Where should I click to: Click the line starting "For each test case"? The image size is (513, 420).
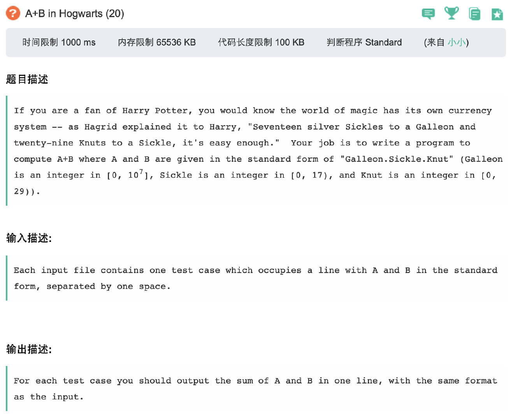tap(255, 381)
